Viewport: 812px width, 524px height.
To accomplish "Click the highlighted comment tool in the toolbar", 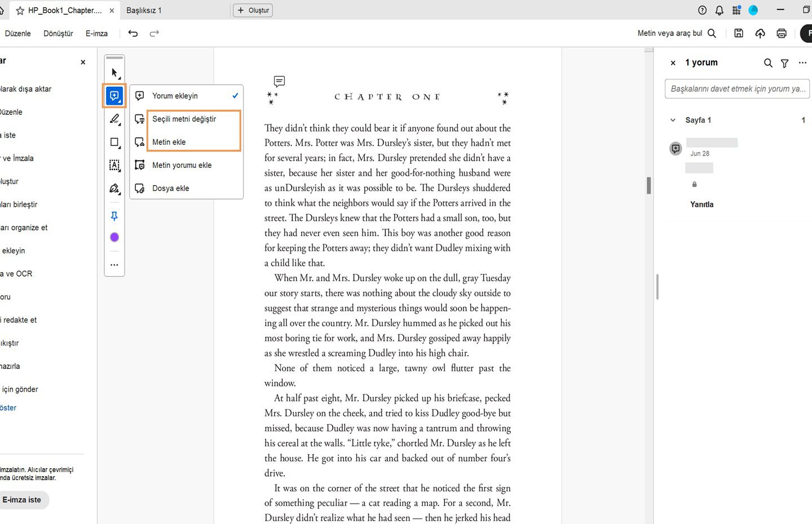I will point(114,96).
